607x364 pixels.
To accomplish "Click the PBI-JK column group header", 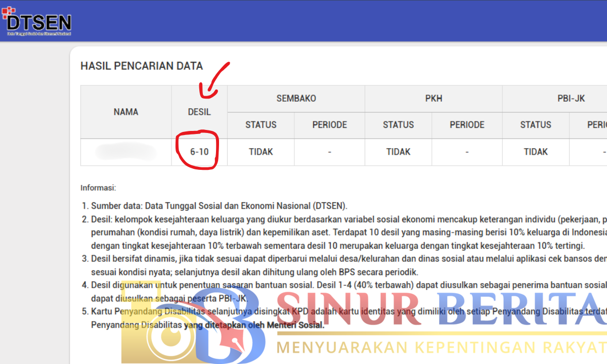I will [555, 99].
